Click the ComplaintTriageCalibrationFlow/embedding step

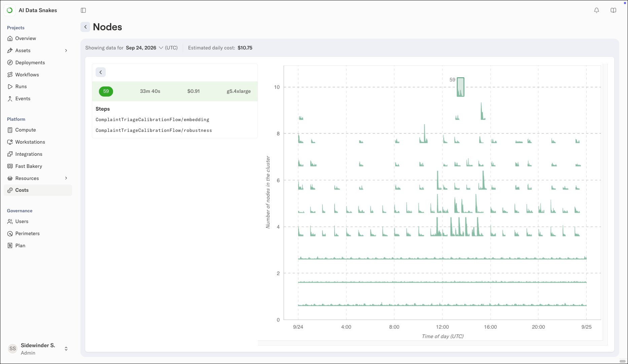[152, 119]
